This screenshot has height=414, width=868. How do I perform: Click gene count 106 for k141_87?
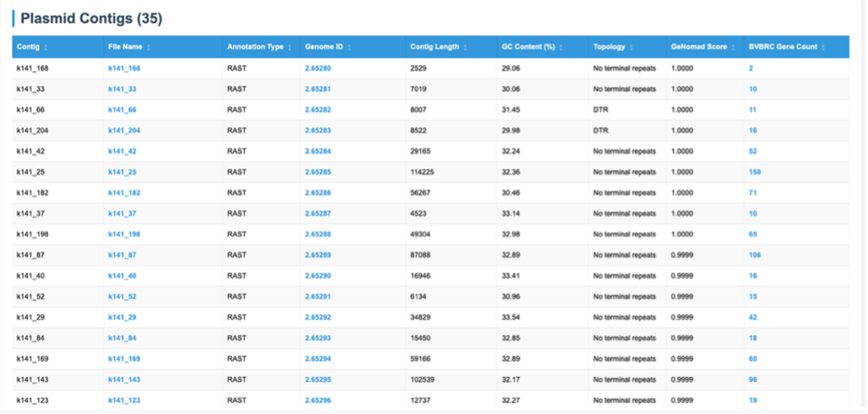(754, 255)
